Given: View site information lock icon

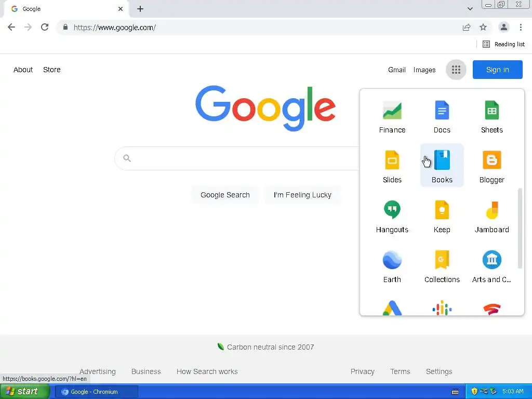Looking at the screenshot, I should point(65,27).
